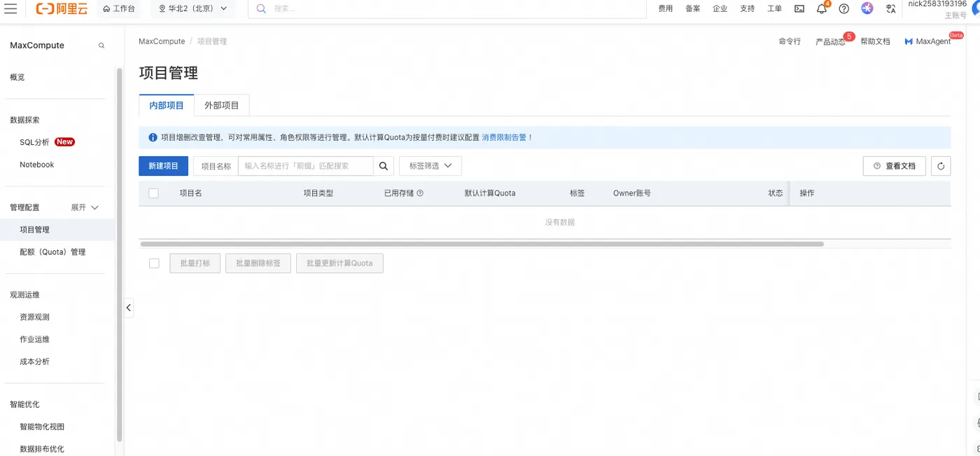Open 数据排布优化 in the sidebar
The height and width of the screenshot is (456, 980).
coord(42,449)
